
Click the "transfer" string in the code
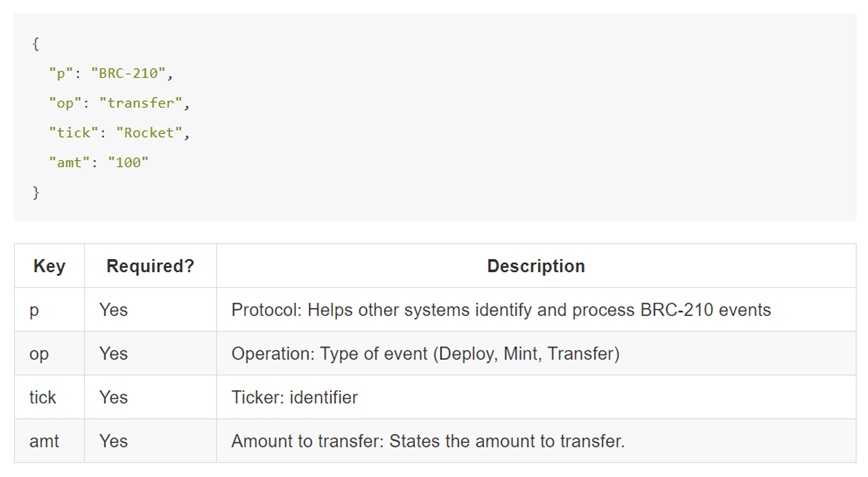pyautogui.click(x=143, y=103)
